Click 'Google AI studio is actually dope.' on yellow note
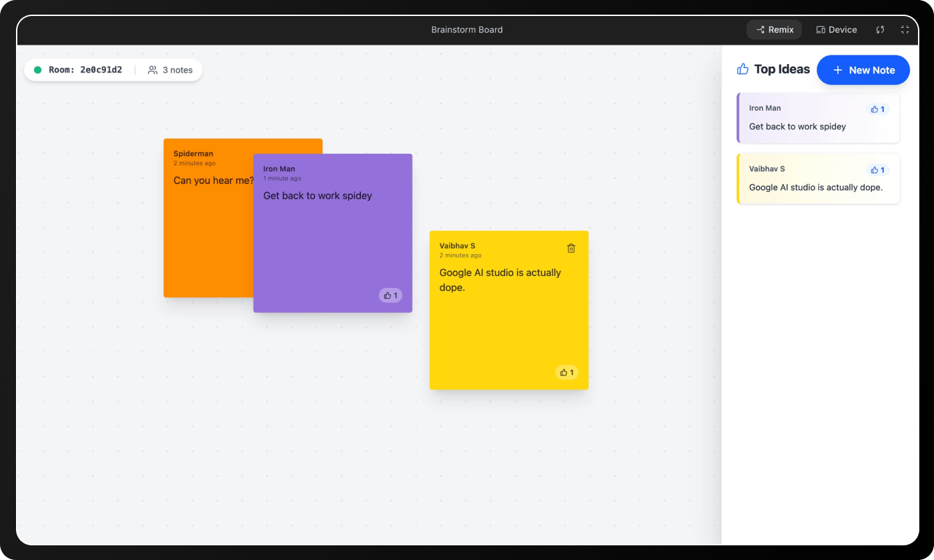The height and width of the screenshot is (560, 934). 500,280
